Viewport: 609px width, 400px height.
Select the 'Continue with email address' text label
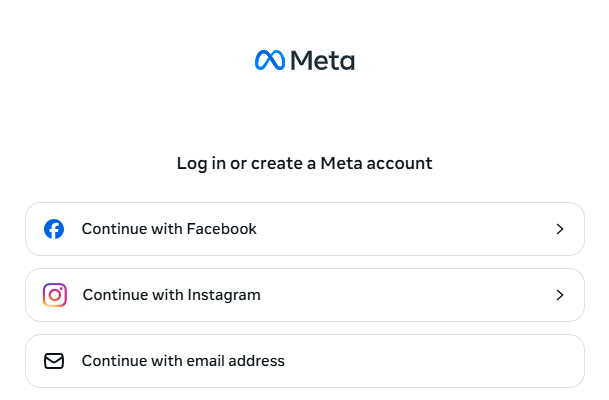pyautogui.click(x=183, y=361)
